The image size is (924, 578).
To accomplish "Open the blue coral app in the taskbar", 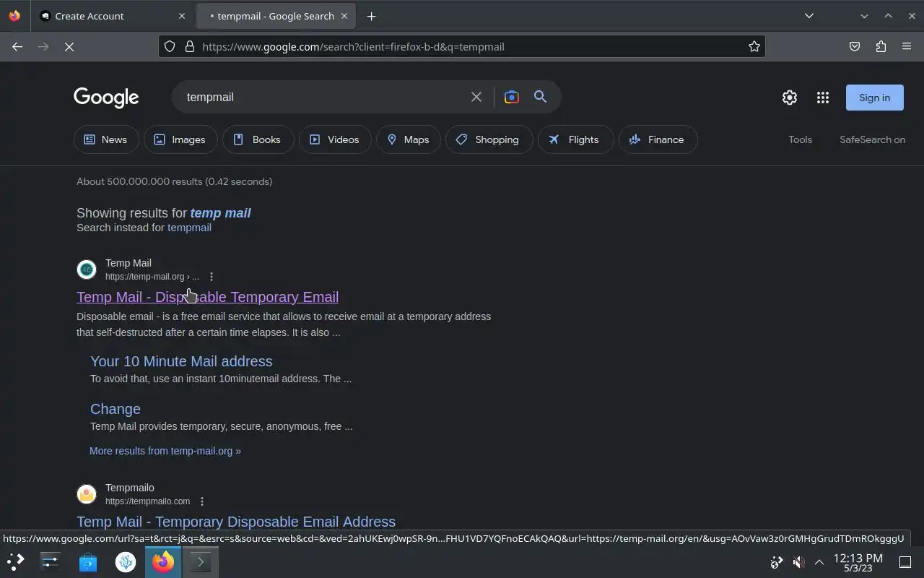I will pyautogui.click(x=126, y=561).
